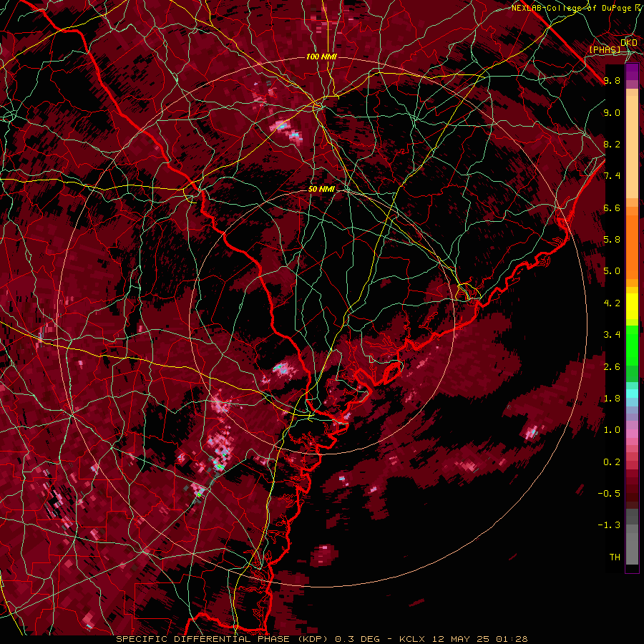Click the 5.8 legend value
Viewport: 644px width, 644px height.
[612, 240]
